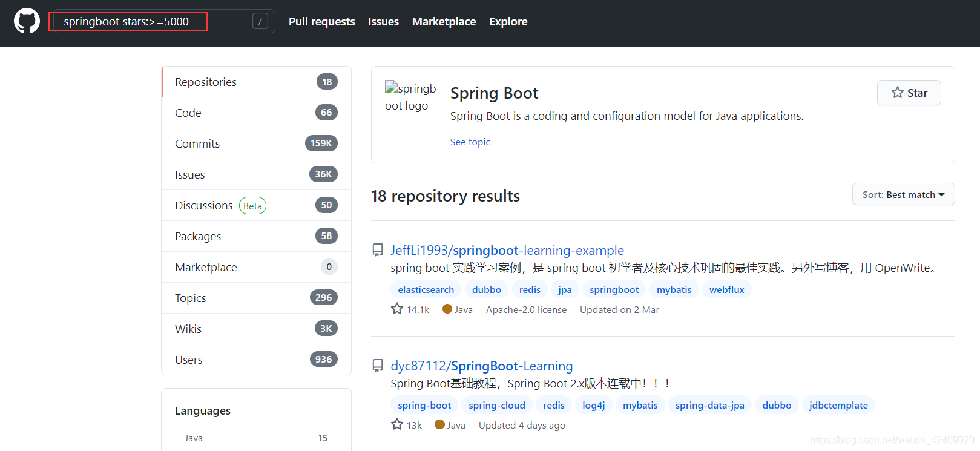Click the redis tag under JeffLi1993 repo
The image size is (980, 451).
click(x=530, y=289)
